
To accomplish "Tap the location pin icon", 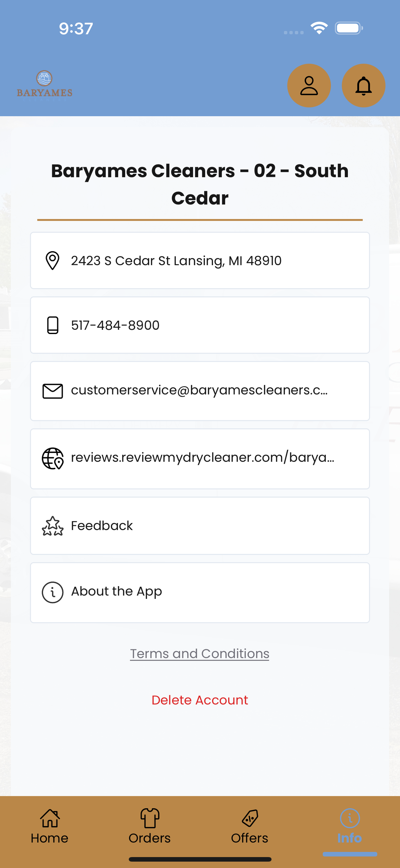I will pyautogui.click(x=52, y=260).
